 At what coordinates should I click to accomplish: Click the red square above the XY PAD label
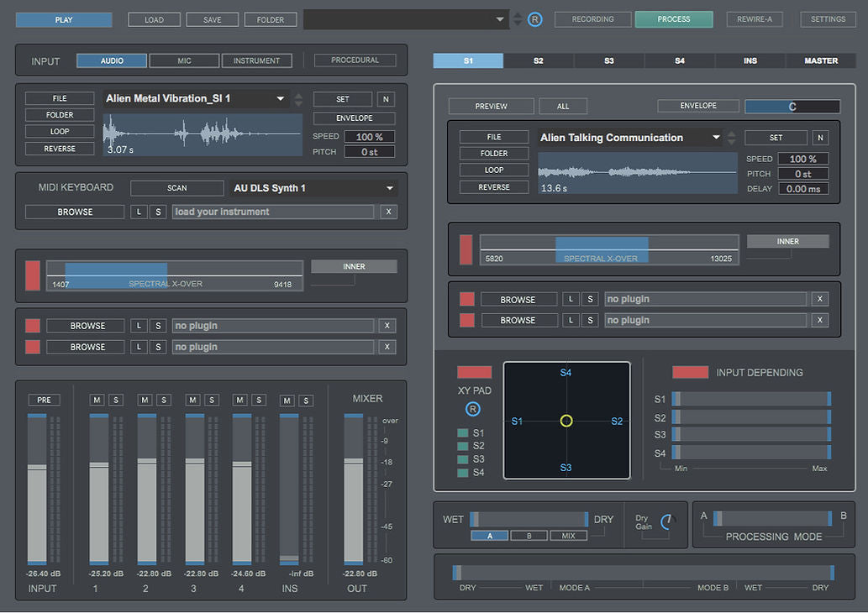point(474,372)
